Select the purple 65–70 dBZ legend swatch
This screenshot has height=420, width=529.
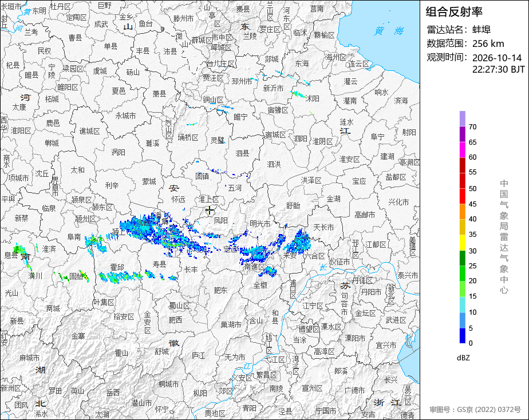(x=462, y=134)
